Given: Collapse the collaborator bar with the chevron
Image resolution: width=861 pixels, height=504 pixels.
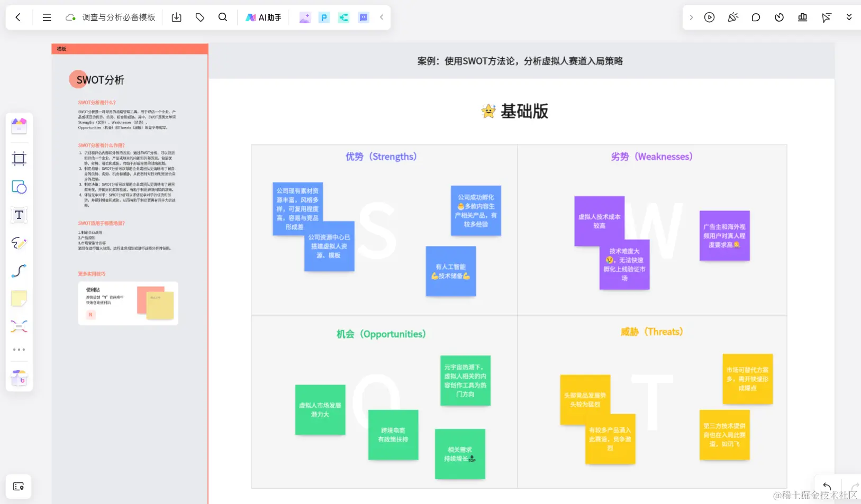Looking at the screenshot, I should click(x=382, y=17).
